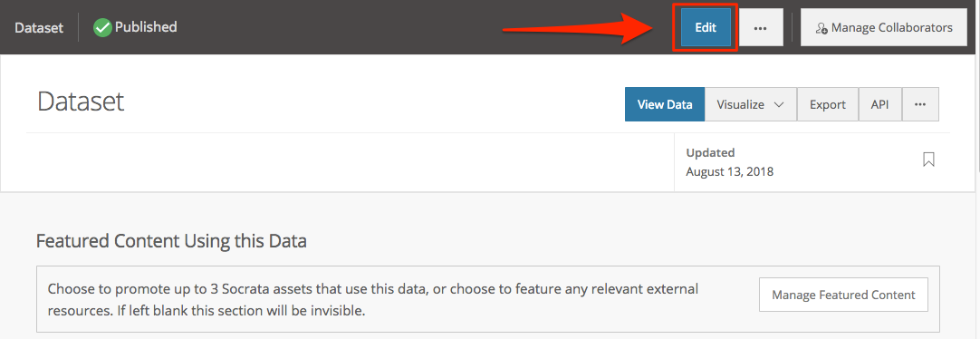Click the Published status text

click(146, 27)
